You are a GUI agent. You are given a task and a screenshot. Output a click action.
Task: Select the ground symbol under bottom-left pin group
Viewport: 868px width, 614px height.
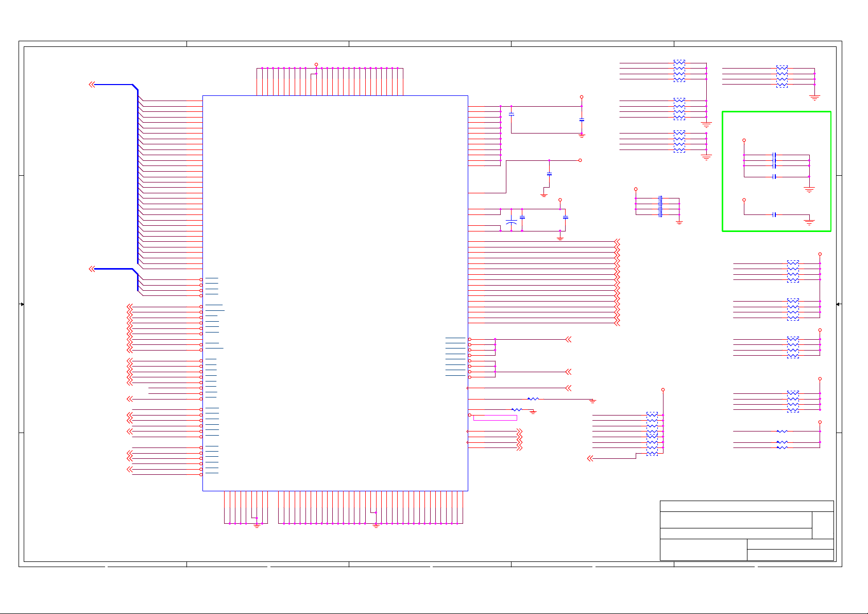257,525
